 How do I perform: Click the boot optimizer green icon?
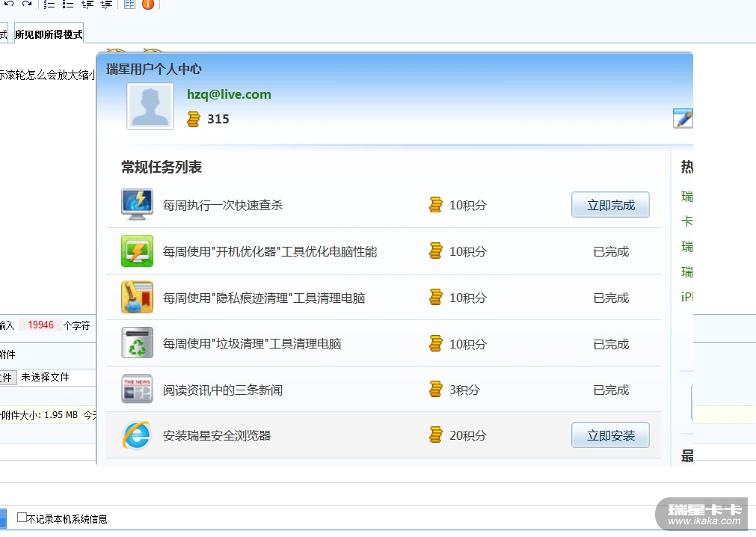coord(137,251)
